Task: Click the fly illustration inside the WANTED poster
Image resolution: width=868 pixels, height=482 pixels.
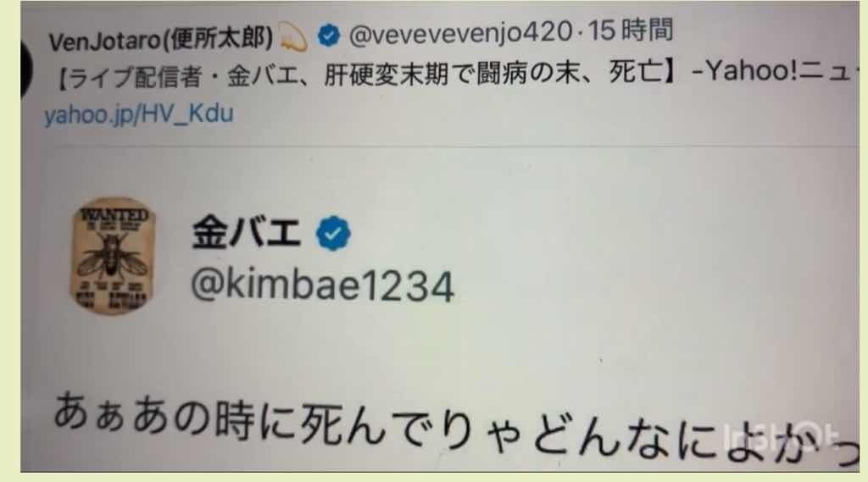Action: click(x=113, y=256)
